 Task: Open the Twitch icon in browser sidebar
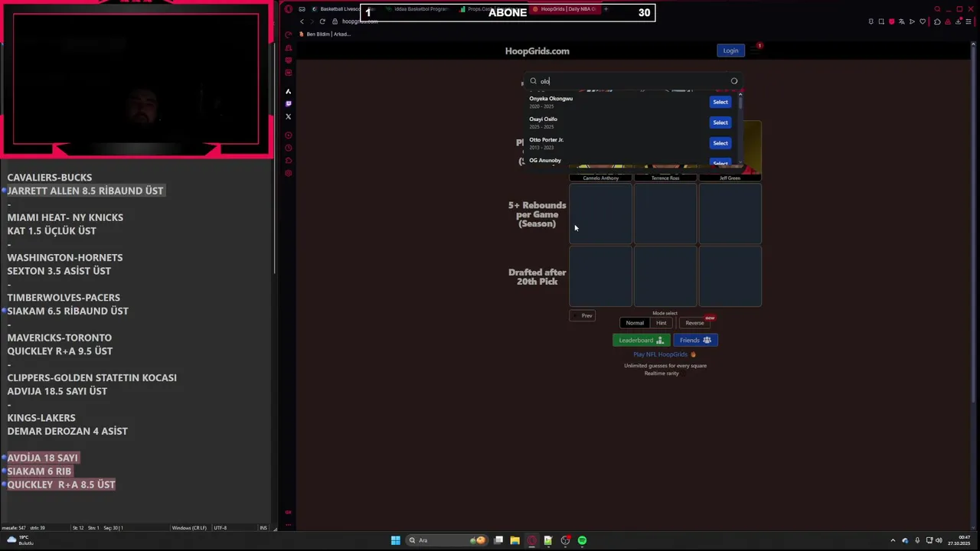click(288, 103)
